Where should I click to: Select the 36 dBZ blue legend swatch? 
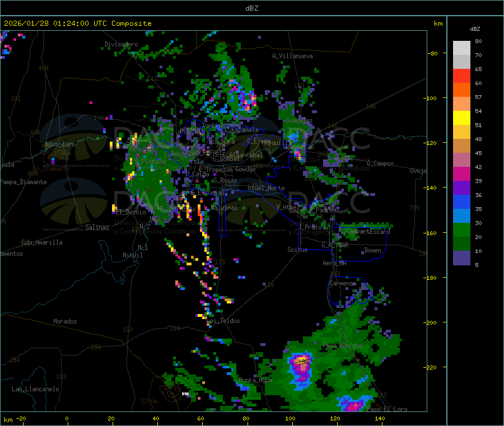click(461, 202)
